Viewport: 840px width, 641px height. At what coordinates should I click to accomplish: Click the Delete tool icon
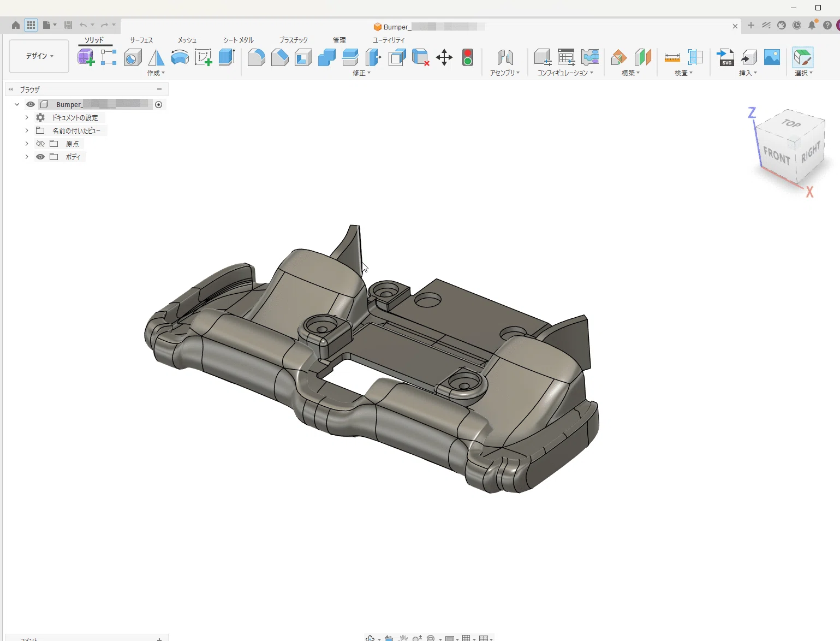(420, 57)
